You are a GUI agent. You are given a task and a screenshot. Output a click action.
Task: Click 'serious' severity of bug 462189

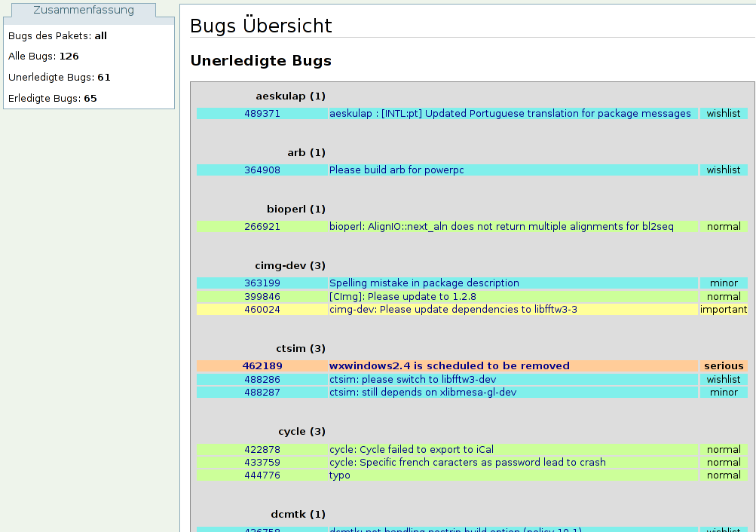pyautogui.click(x=724, y=365)
